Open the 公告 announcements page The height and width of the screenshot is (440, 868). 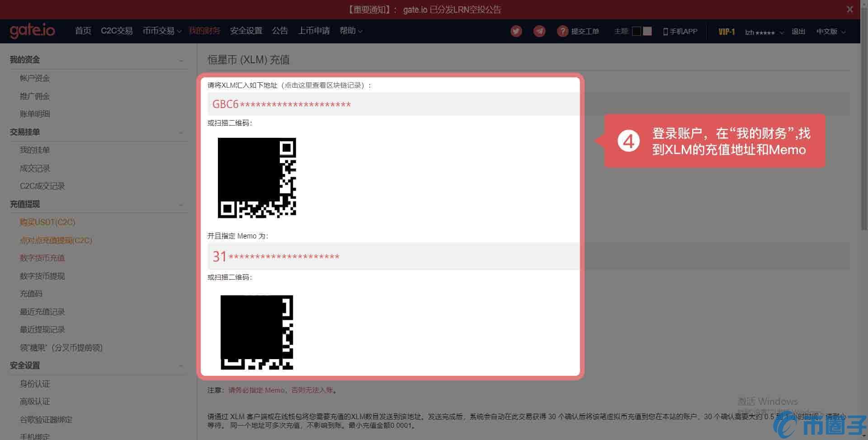[x=280, y=31]
